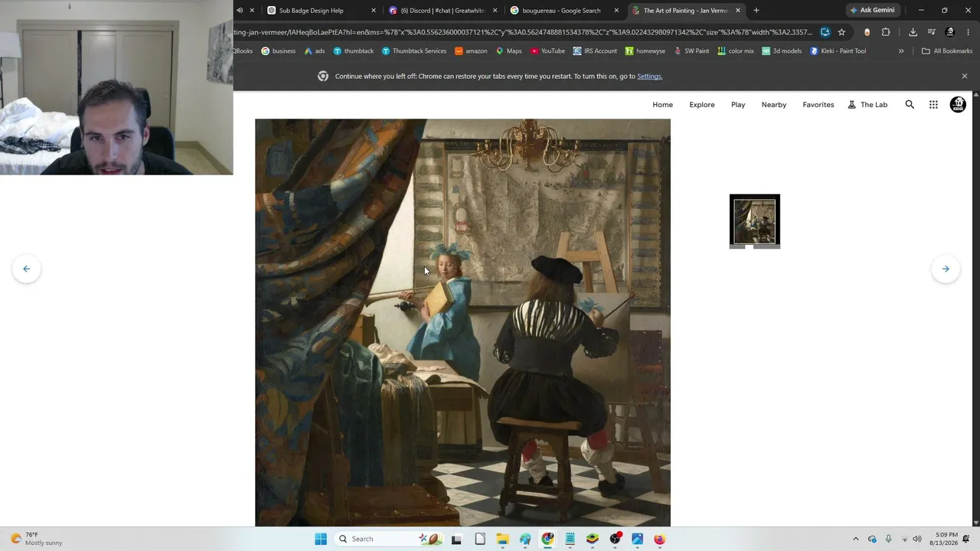Image resolution: width=980 pixels, height=551 pixels.
Task: Open Chrome Downloads
Action: 913,32
